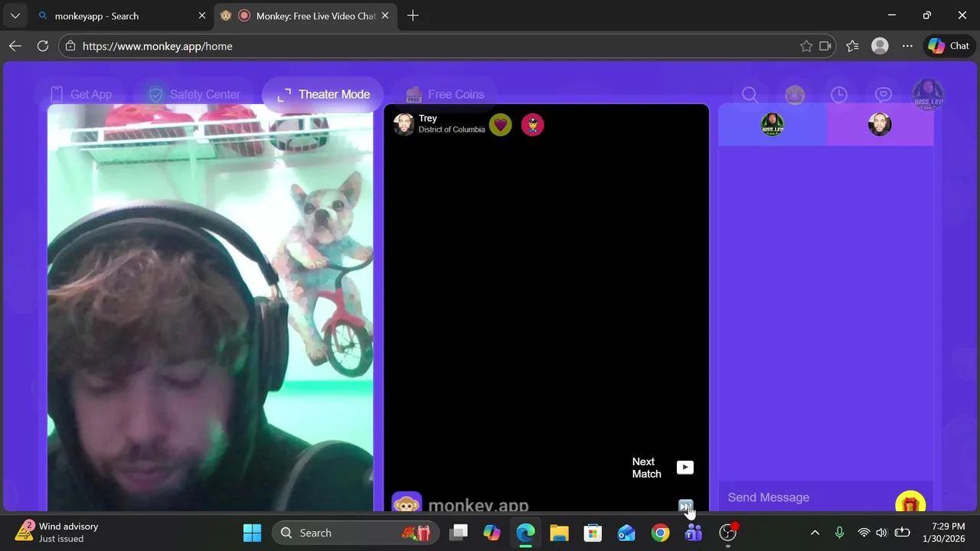Viewport: 980px width, 551px height.
Task: Open the gift button in chat
Action: pyautogui.click(x=910, y=503)
